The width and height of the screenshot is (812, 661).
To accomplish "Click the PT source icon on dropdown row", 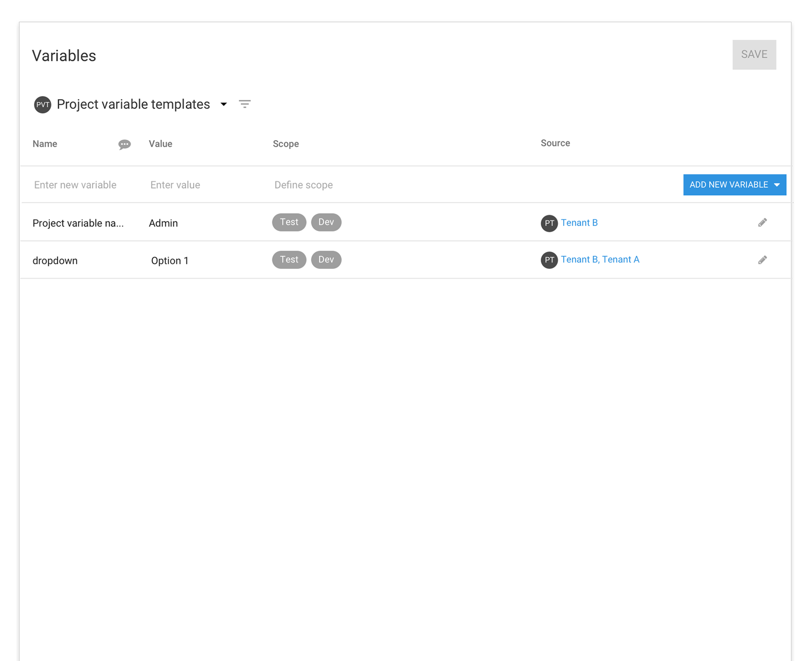I will tap(549, 260).
